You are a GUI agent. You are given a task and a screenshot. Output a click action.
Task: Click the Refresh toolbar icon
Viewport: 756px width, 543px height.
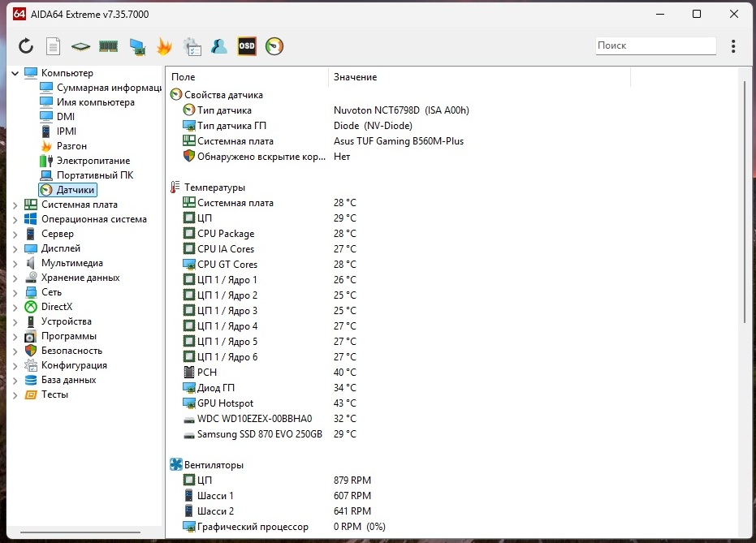coord(26,46)
